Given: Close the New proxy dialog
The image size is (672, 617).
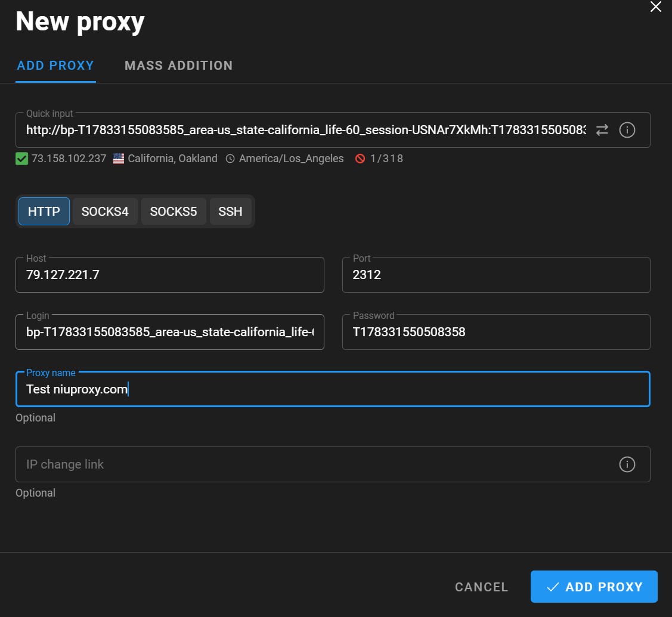Looking at the screenshot, I should (x=655, y=7).
